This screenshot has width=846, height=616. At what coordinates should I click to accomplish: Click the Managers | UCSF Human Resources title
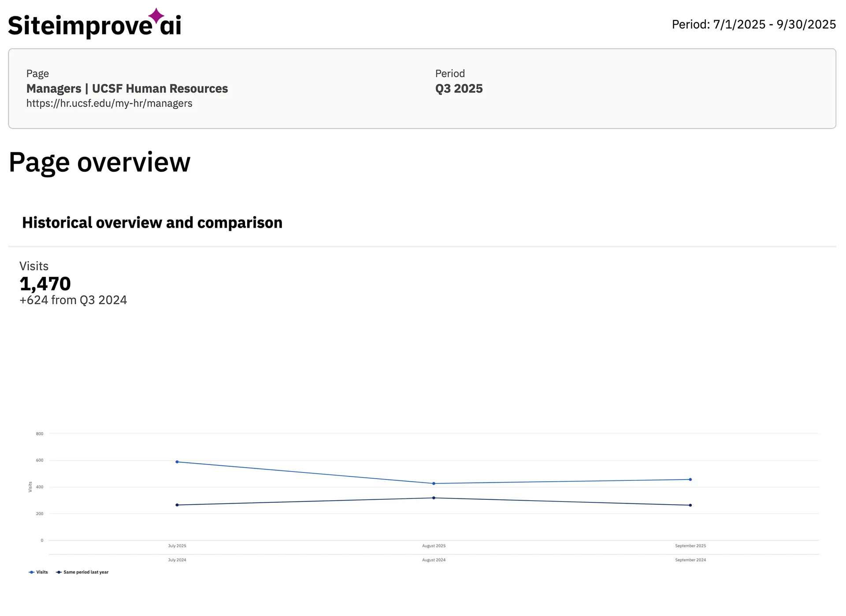pos(127,88)
